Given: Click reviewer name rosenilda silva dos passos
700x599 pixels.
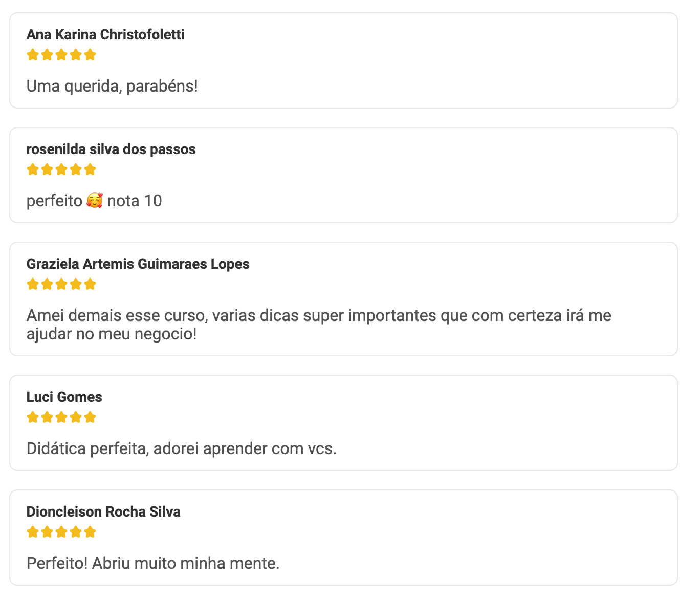Looking at the screenshot, I should (111, 149).
